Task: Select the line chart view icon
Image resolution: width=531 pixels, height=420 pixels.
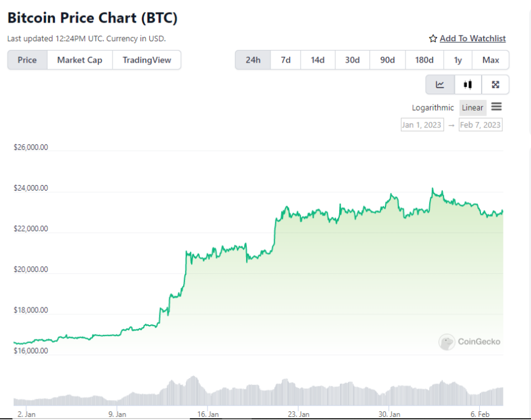Action: coord(440,84)
